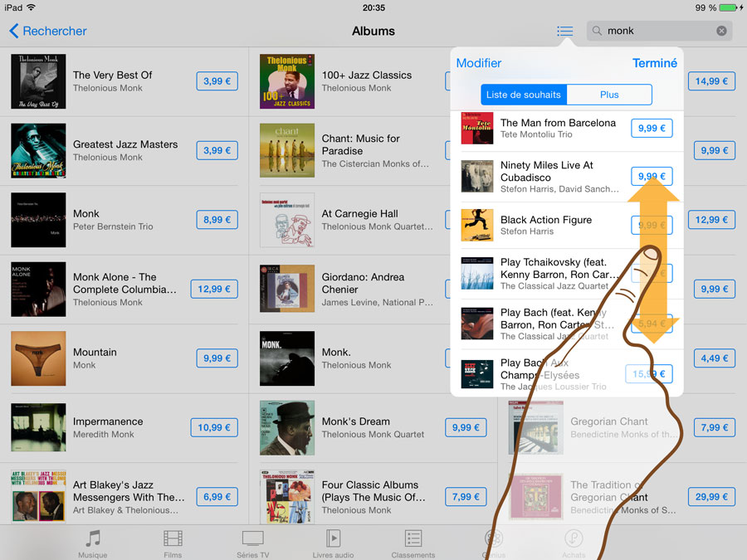Clear the monk search text
747x560 pixels.
coord(721,31)
